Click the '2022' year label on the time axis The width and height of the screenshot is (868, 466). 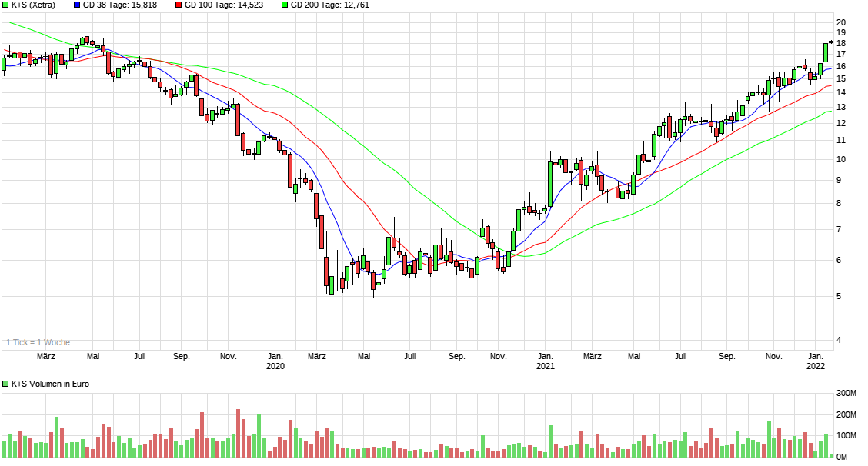pos(816,366)
